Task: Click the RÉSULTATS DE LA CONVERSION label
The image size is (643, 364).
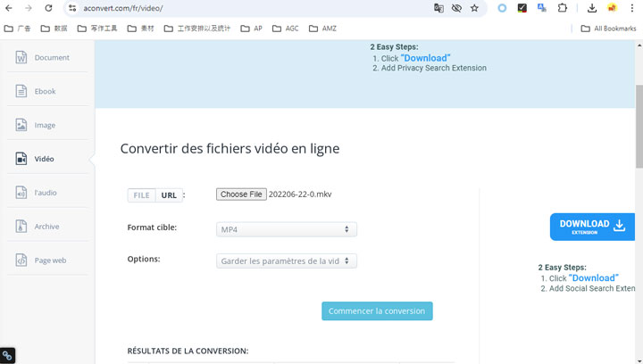Action: [x=188, y=351]
